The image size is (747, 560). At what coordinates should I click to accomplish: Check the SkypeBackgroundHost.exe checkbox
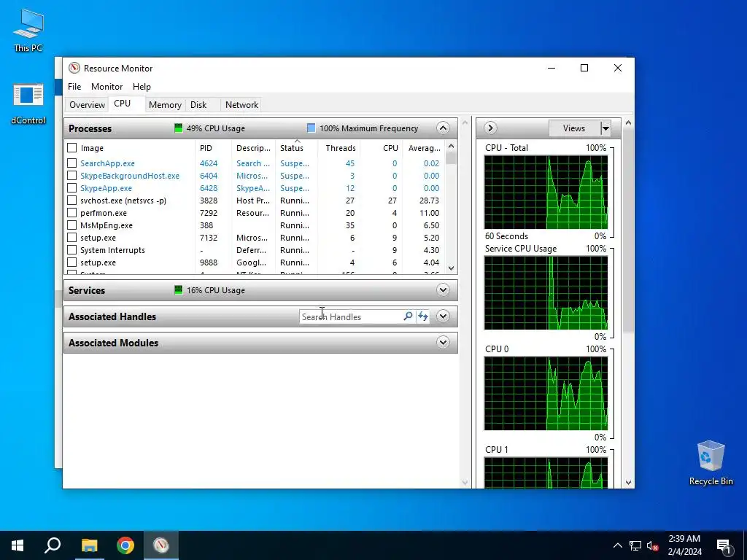72,175
